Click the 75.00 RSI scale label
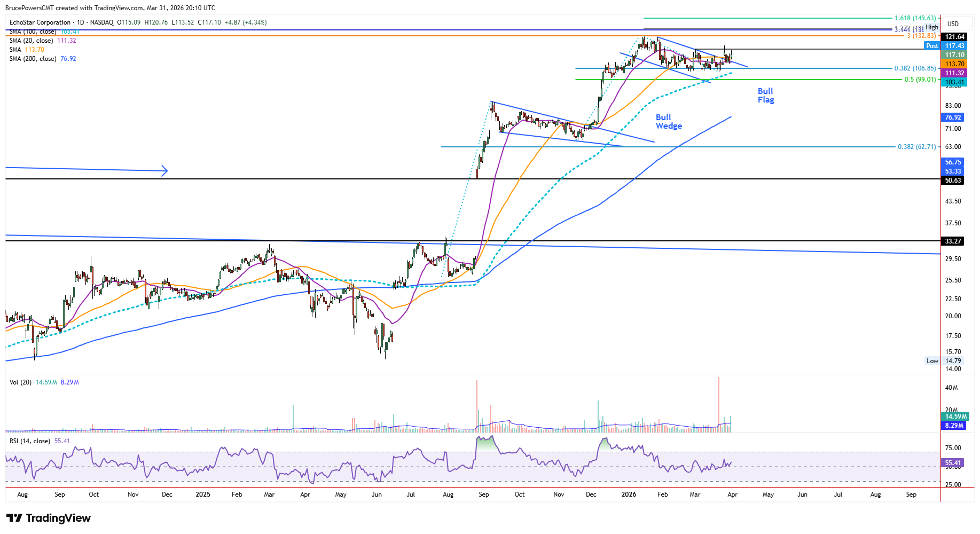Viewport: 980px width, 534px height. [x=953, y=448]
